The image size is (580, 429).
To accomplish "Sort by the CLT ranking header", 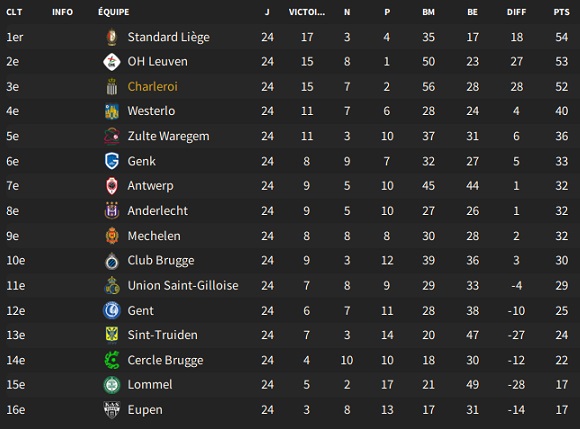I will click(x=14, y=12).
